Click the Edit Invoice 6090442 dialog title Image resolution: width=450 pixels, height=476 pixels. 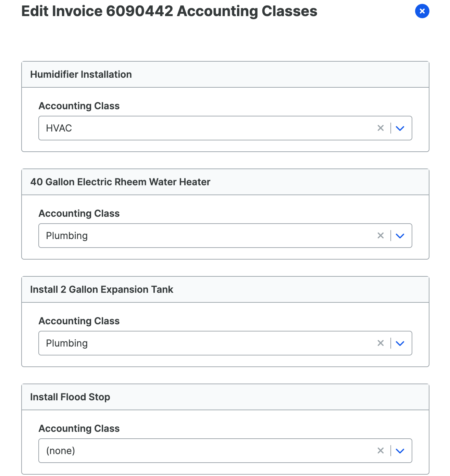tap(169, 11)
